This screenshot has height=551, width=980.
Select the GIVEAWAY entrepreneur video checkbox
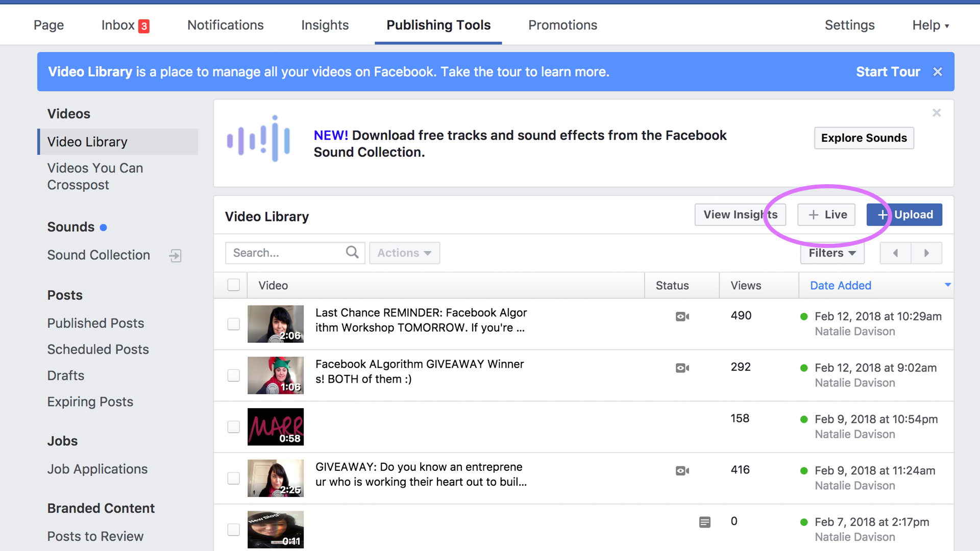pos(233,478)
